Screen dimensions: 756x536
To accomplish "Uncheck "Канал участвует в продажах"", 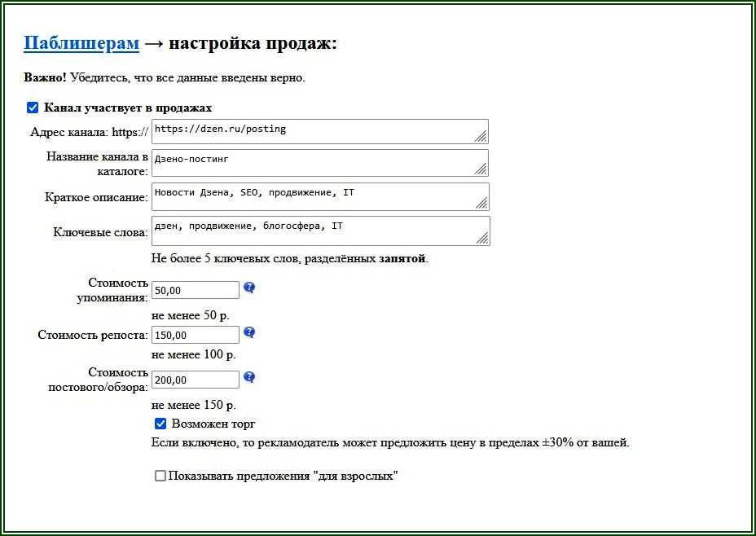I will click(33, 107).
